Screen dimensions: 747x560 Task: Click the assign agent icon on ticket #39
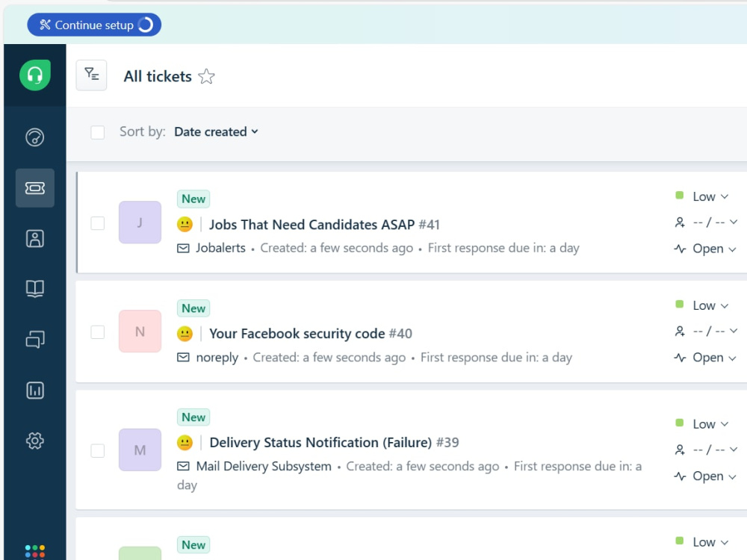click(x=680, y=449)
